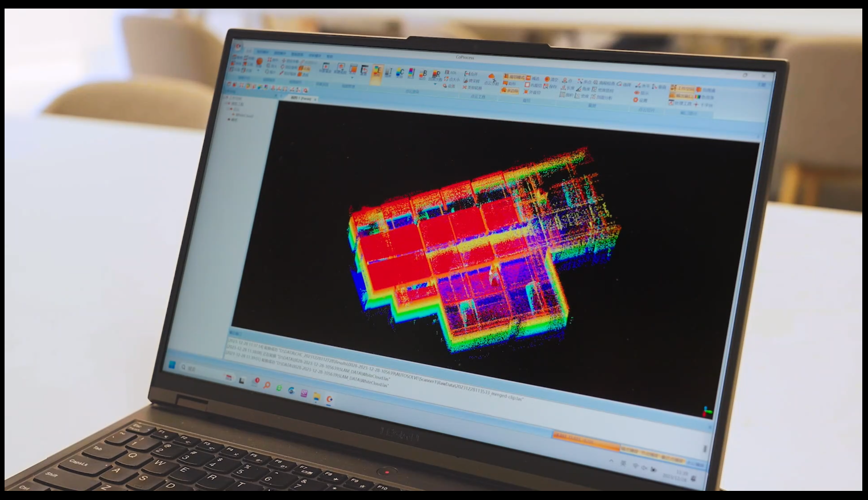Open dropdown arrow under third view icon
The height and width of the screenshot is (500, 868).
click(352, 77)
